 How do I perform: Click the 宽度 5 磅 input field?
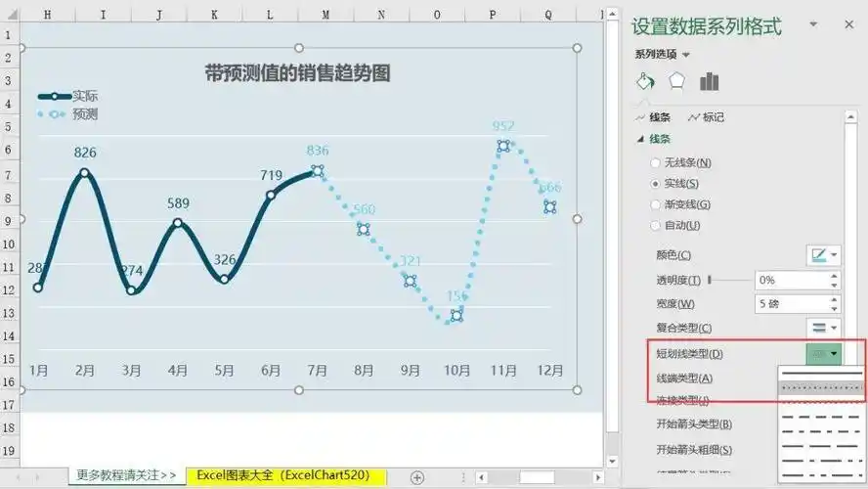click(792, 304)
